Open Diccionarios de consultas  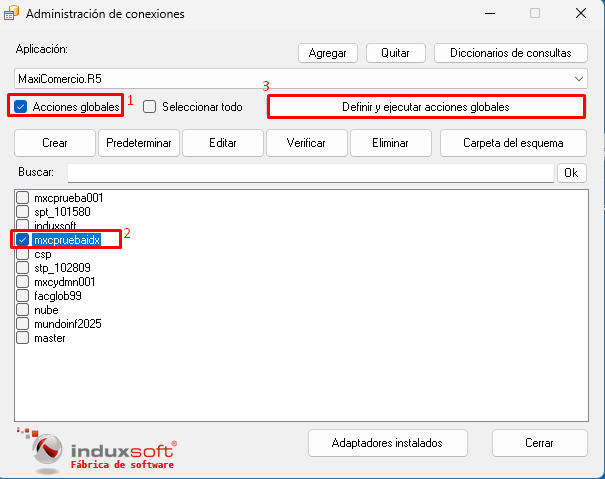click(x=510, y=53)
